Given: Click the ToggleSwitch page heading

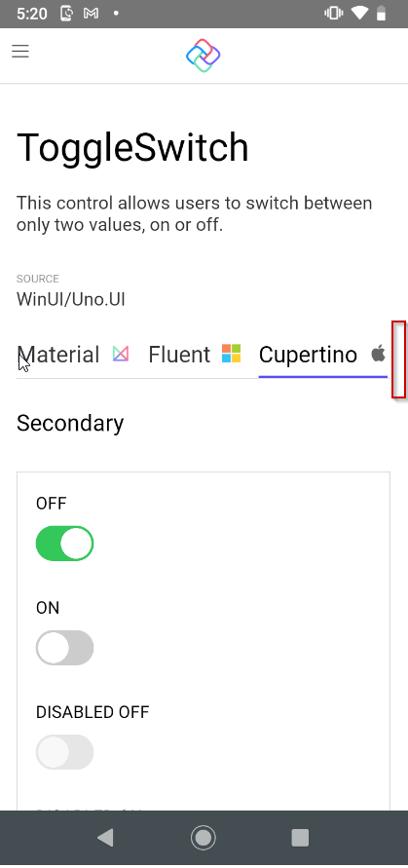Looking at the screenshot, I should point(132,148).
